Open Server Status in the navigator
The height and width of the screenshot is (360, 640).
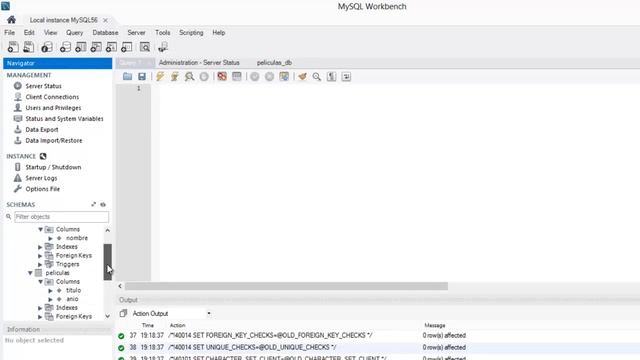pyautogui.click(x=43, y=86)
